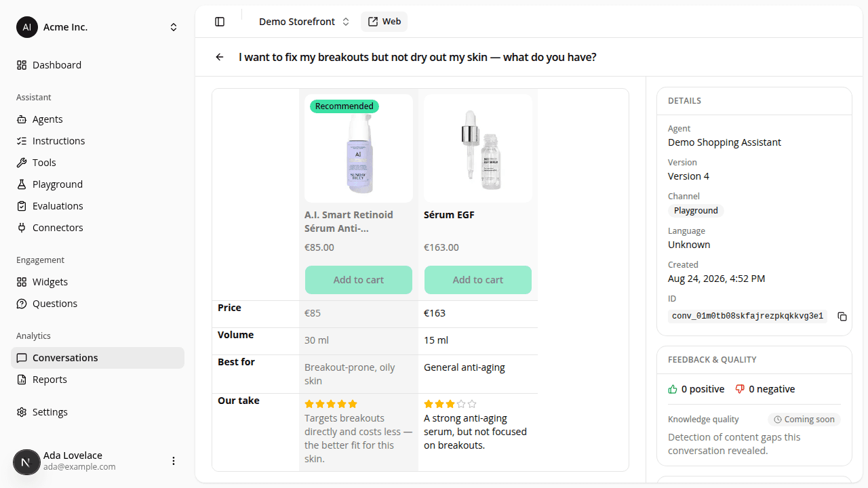Navigate to Widgets
This screenshot has width=868, height=488.
click(98, 282)
